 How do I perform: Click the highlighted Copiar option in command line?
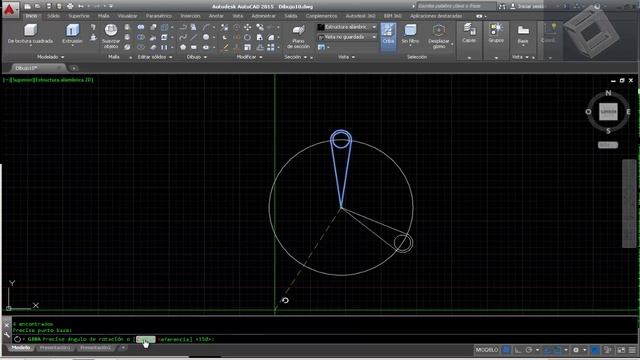point(145,339)
